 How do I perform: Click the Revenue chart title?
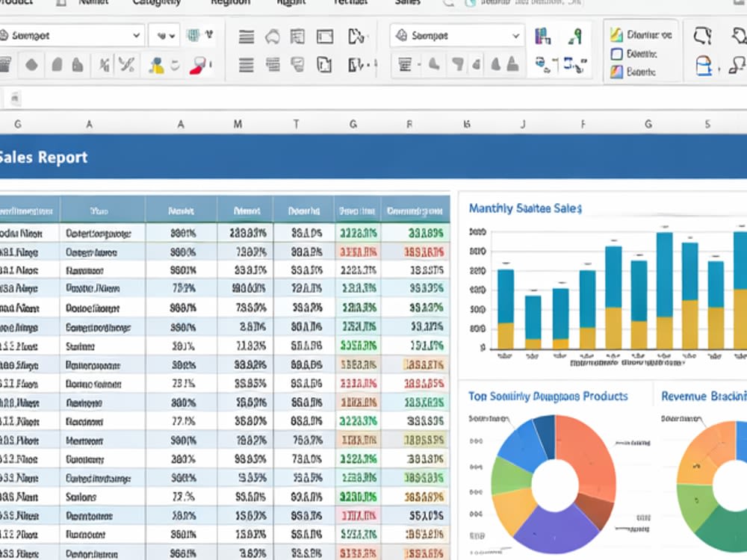(x=704, y=396)
